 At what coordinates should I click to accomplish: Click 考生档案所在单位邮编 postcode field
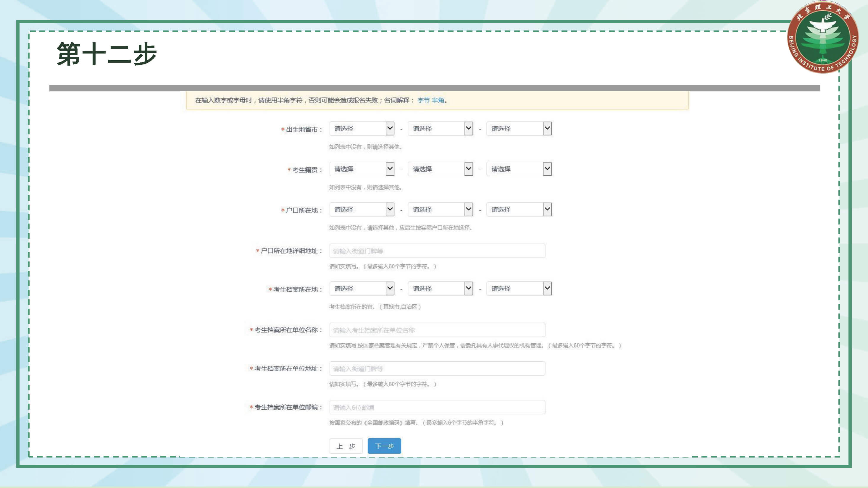[x=437, y=408]
